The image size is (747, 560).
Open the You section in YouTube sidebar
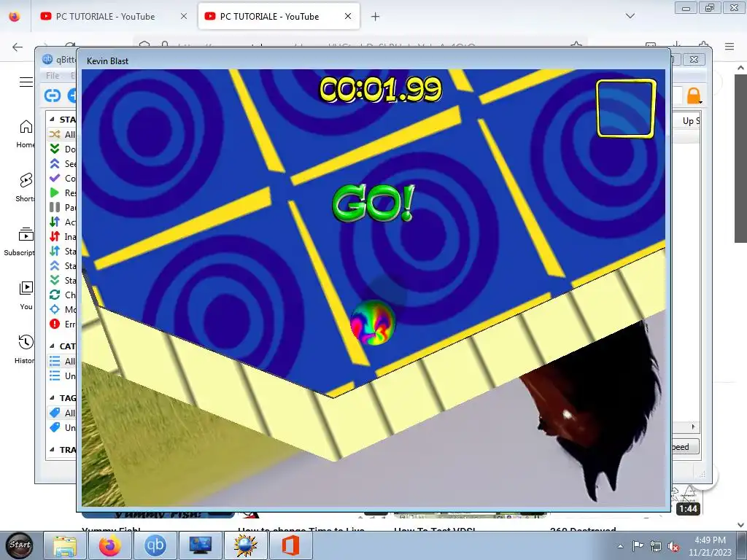[x=26, y=295]
